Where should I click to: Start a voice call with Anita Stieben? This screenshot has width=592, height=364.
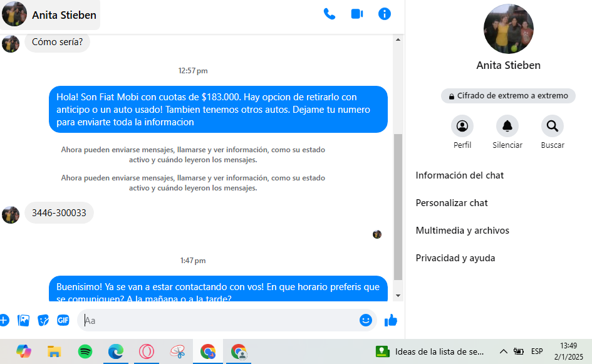point(329,14)
